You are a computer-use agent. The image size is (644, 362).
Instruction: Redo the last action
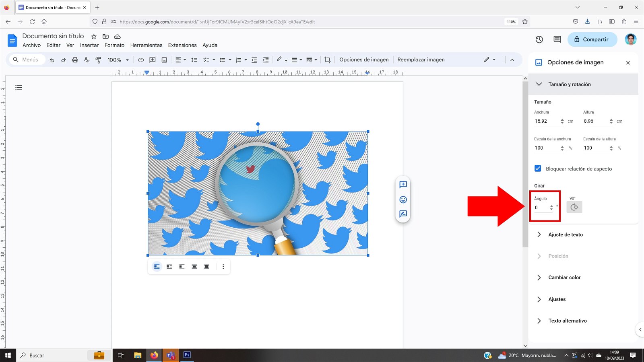(63, 60)
